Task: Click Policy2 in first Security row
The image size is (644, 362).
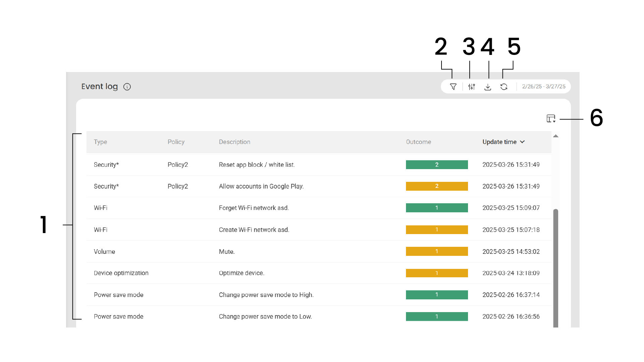Action: [x=178, y=165]
